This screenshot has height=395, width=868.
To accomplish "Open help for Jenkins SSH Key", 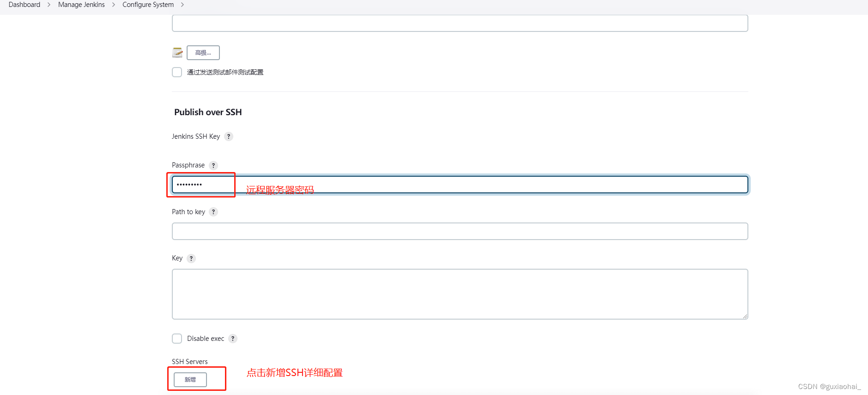I will point(229,136).
